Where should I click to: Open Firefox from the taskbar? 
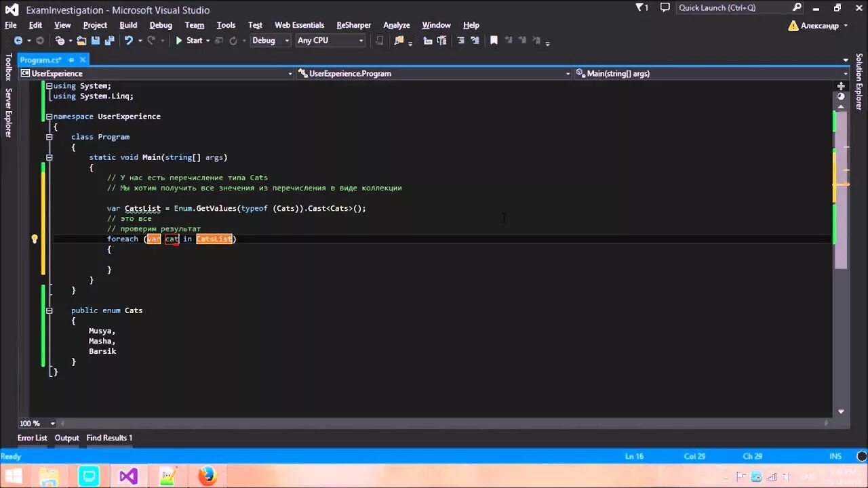coord(208,476)
